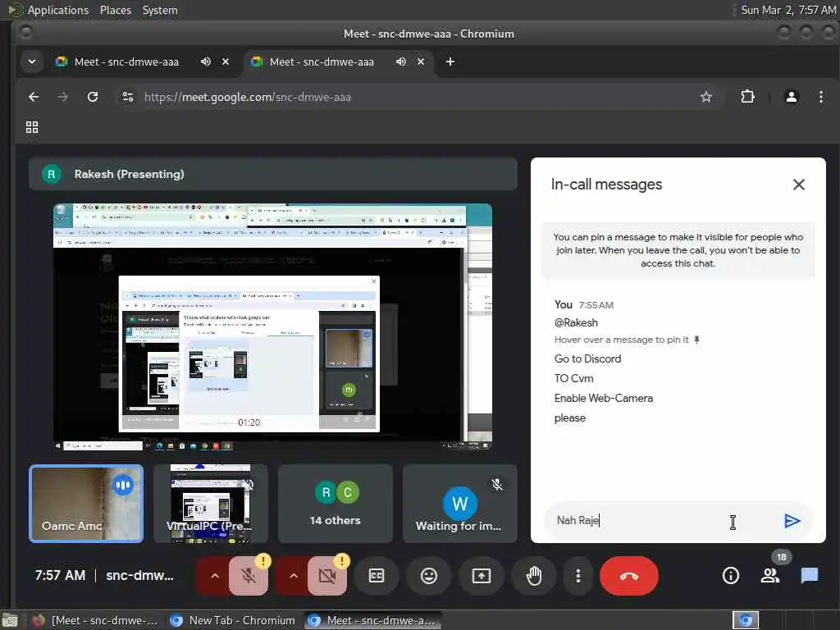Open the tab search dropdown

(x=32, y=62)
